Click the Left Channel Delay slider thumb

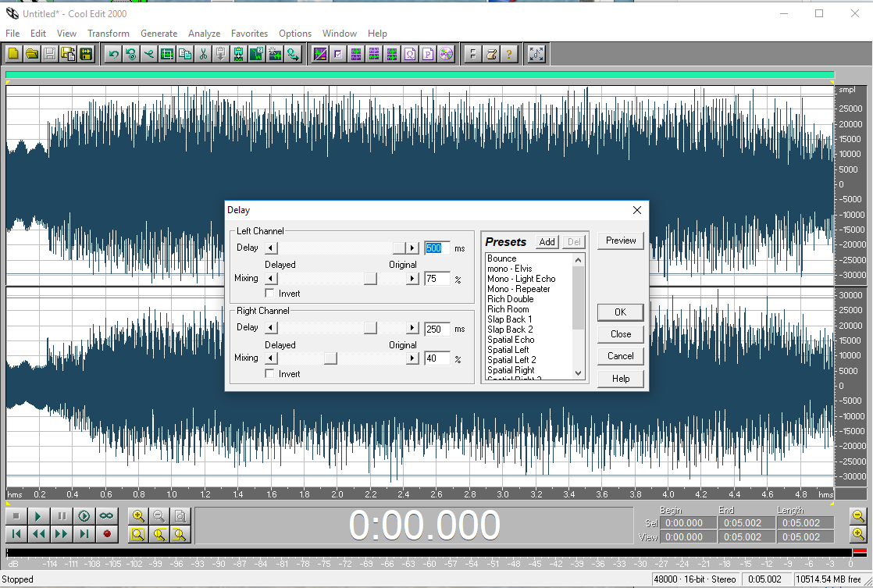click(399, 248)
